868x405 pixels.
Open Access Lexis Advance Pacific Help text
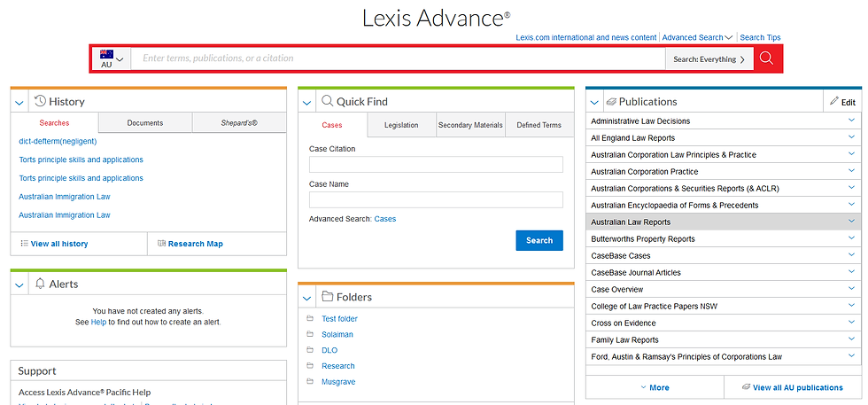tap(85, 393)
